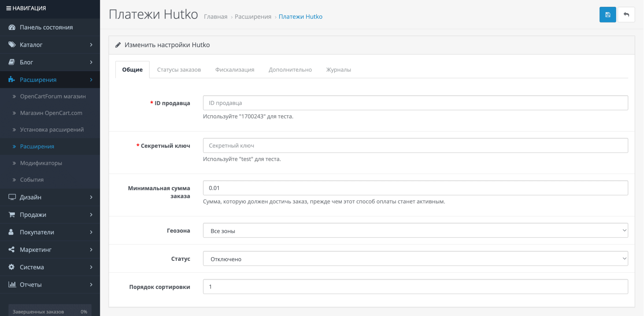Viewport: 644px width, 316px height.
Task: Click the blue save floppy-disk button
Action: pyautogui.click(x=607, y=15)
